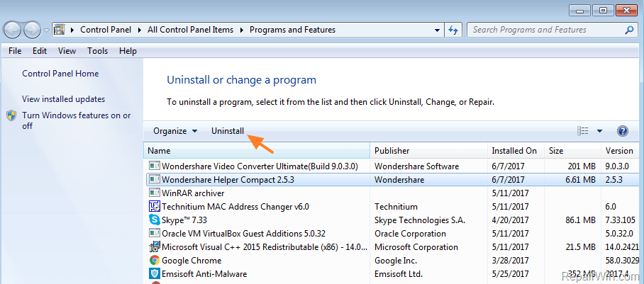The height and width of the screenshot is (284, 644).
Task: Click the 86.1 MB size cell
Action: (580, 220)
